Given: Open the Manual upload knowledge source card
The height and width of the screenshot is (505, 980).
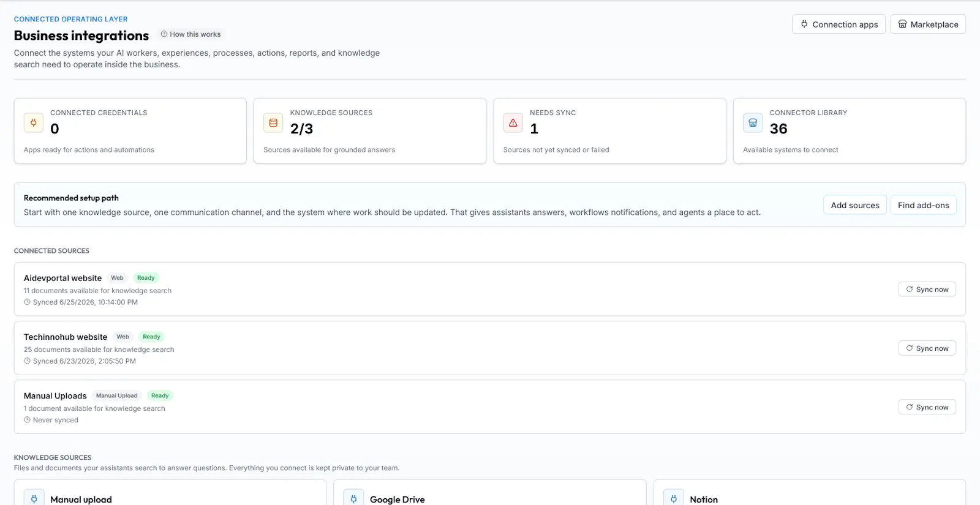Looking at the screenshot, I should click(x=170, y=492).
